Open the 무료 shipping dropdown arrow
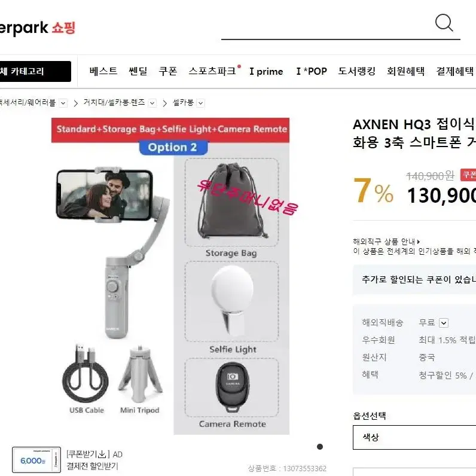The image size is (476, 476). (444, 323)
